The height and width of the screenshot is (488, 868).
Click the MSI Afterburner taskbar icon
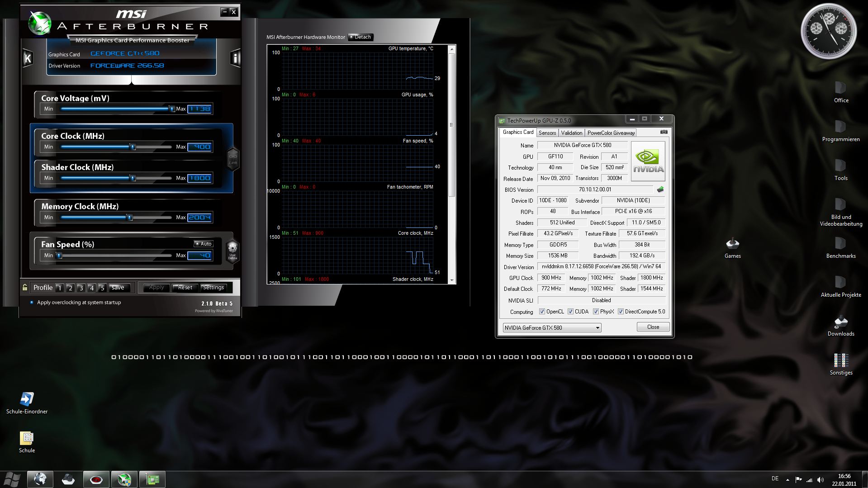(x=124, y=479)
